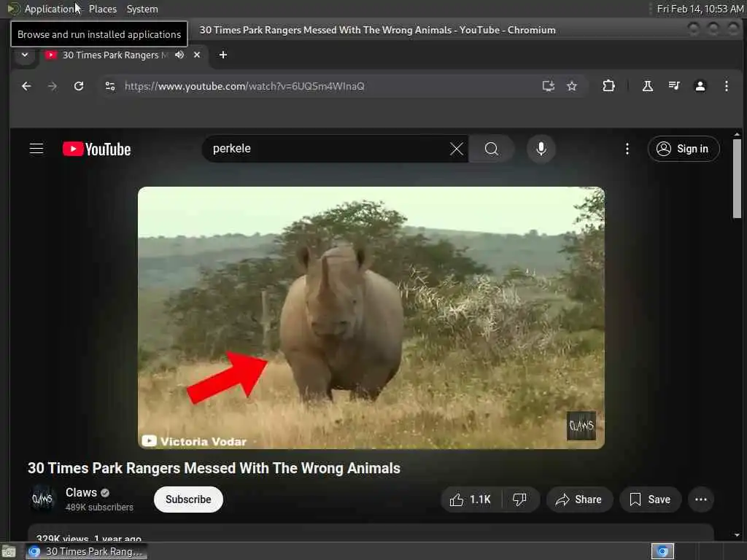The image size is (747, 560).
Task: Bookmark this page with star
Action: pos(572,86)
